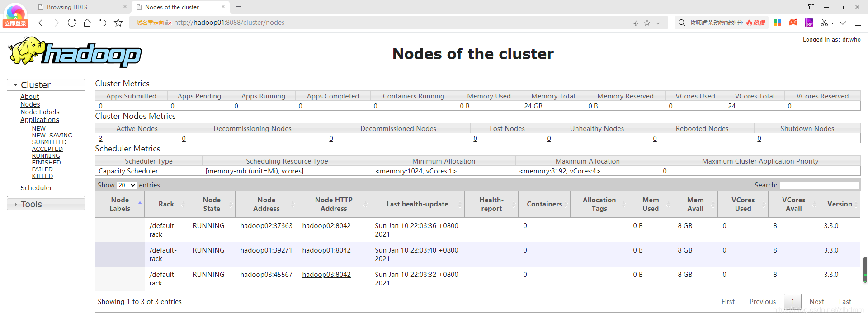868x318 pixels.
Task: Filter applications by NEW_SAVING state
Action: click(x=52, y=136)
